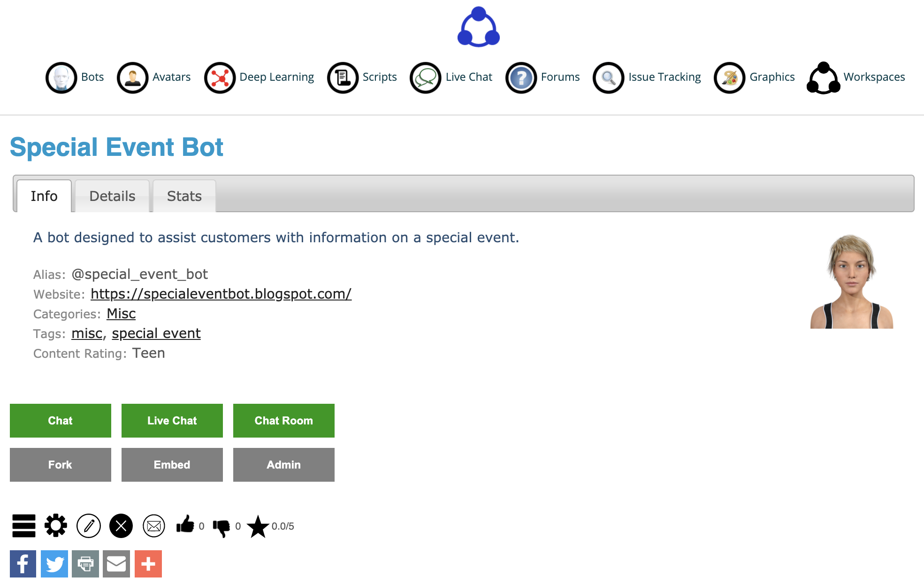Open the Workspaces black nodes icon

824,77
